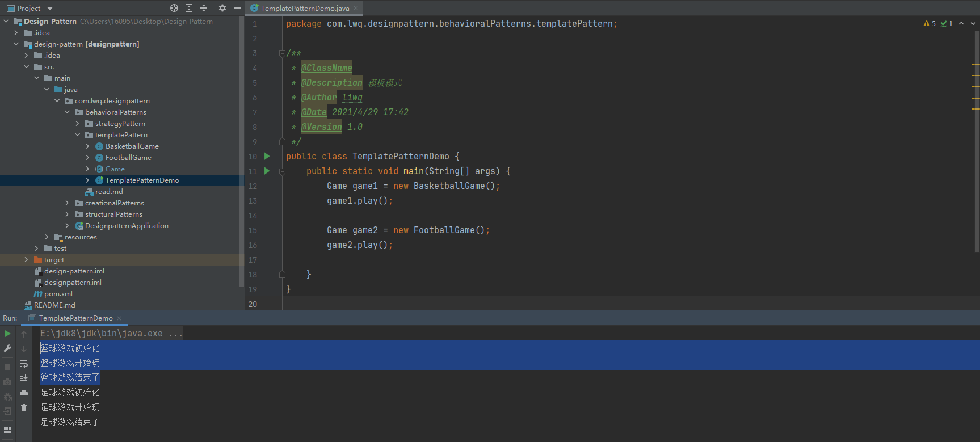
Task: Click the @Author tag in Javadoc
Action: click(x=319, y=97)
